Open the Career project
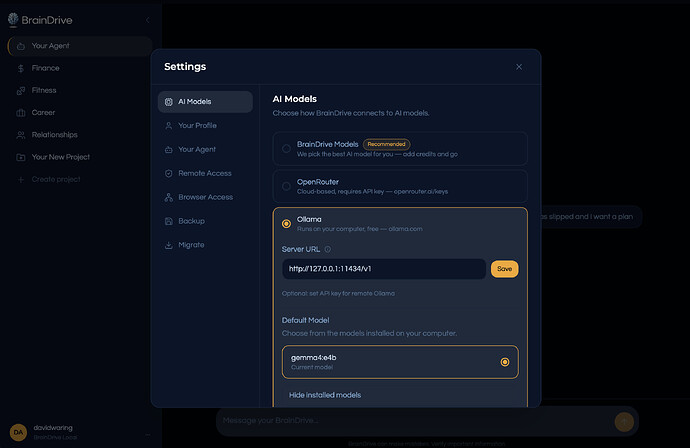Image resolution: width=690 pixels, height=448 pixels. [x=80, y=113]
